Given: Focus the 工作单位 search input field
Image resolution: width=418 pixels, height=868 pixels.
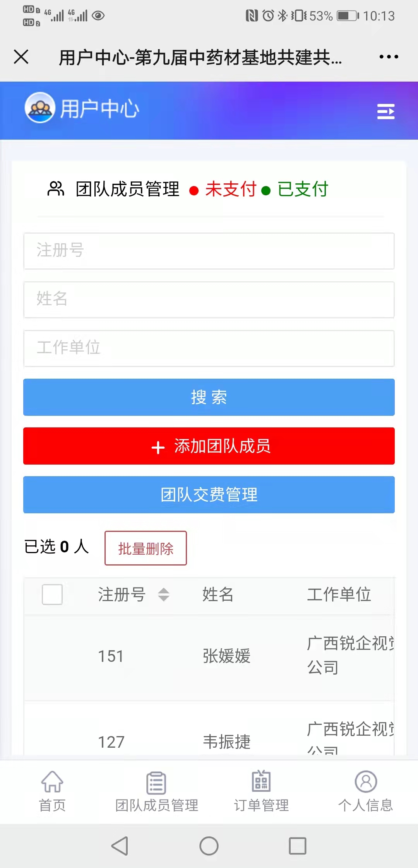Looking at the screenshot, I should [209, 349].
